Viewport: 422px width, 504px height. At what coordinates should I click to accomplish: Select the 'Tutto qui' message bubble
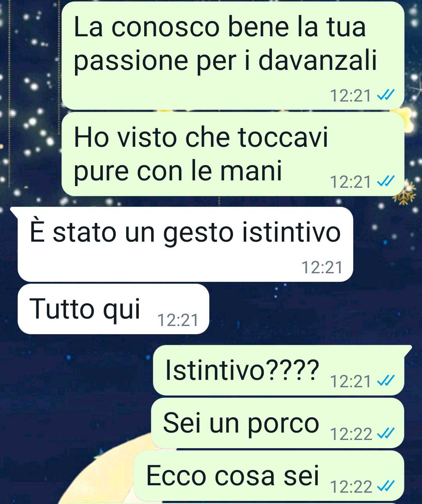(113, 309)
